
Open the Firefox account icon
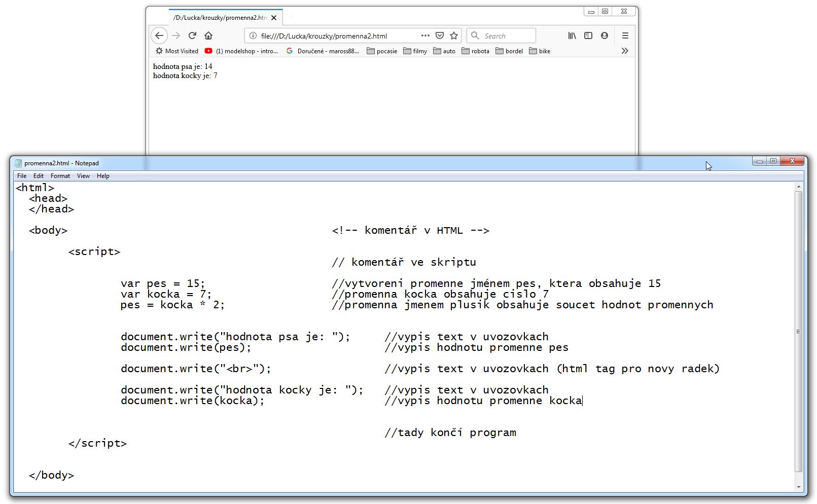[x=605, y=35]
